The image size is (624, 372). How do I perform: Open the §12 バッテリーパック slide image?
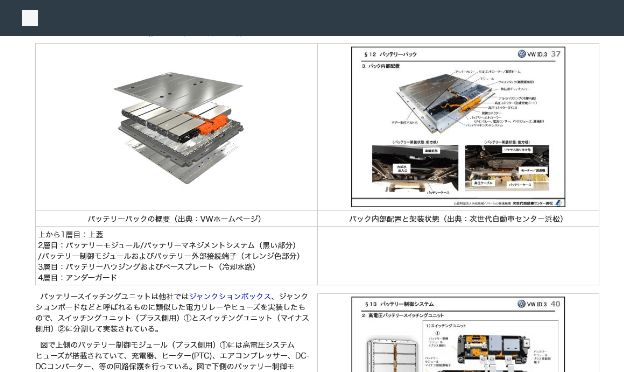coord(458,127)
